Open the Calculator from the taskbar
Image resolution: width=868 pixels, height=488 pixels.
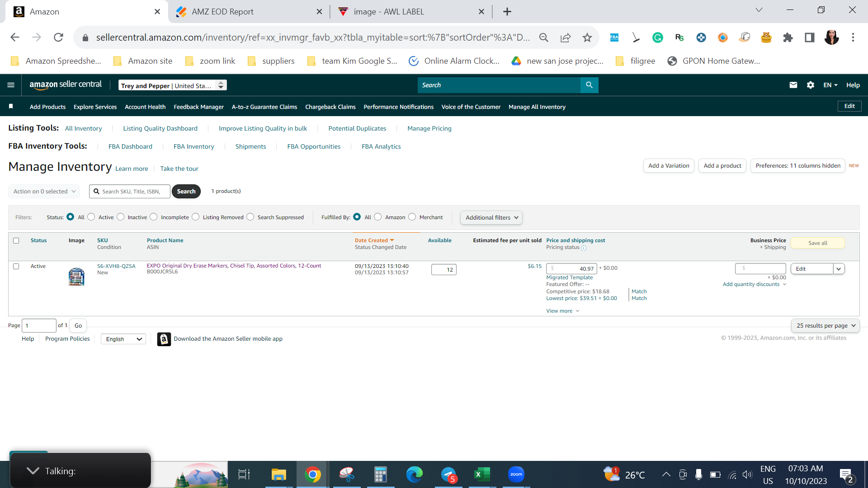381,474
